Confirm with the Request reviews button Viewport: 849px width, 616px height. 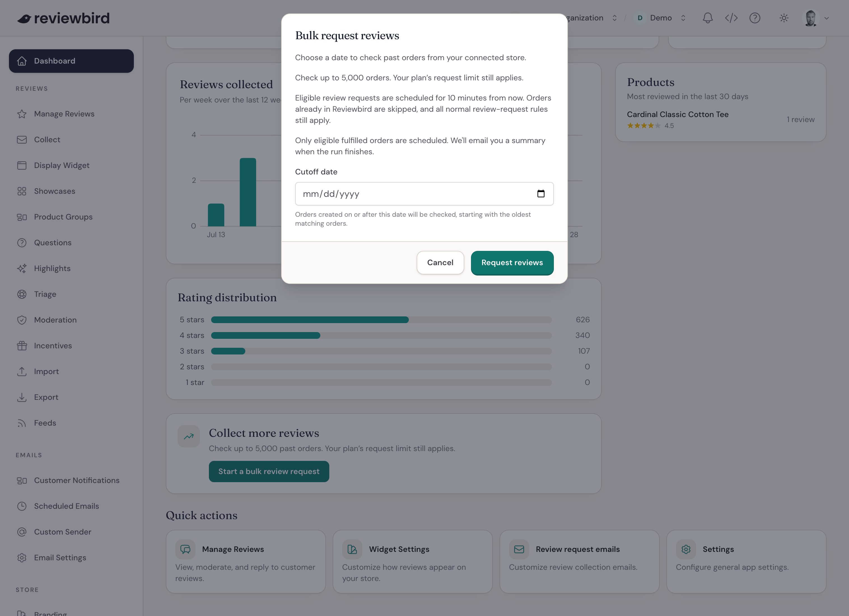512,263
